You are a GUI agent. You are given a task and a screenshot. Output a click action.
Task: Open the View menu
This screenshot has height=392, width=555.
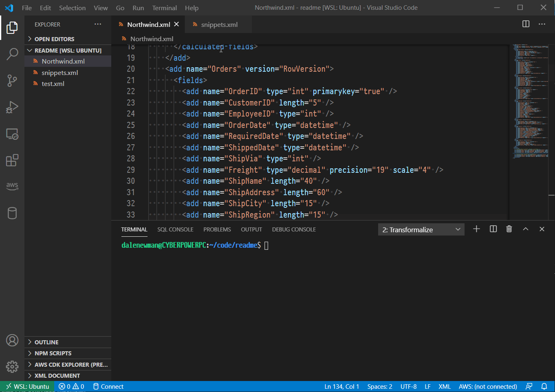click(101, 8)
